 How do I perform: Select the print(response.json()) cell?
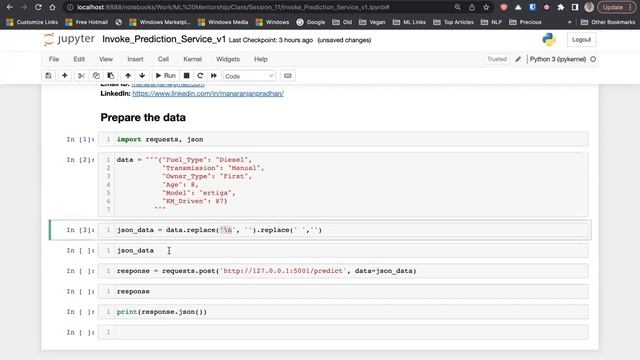343,312
